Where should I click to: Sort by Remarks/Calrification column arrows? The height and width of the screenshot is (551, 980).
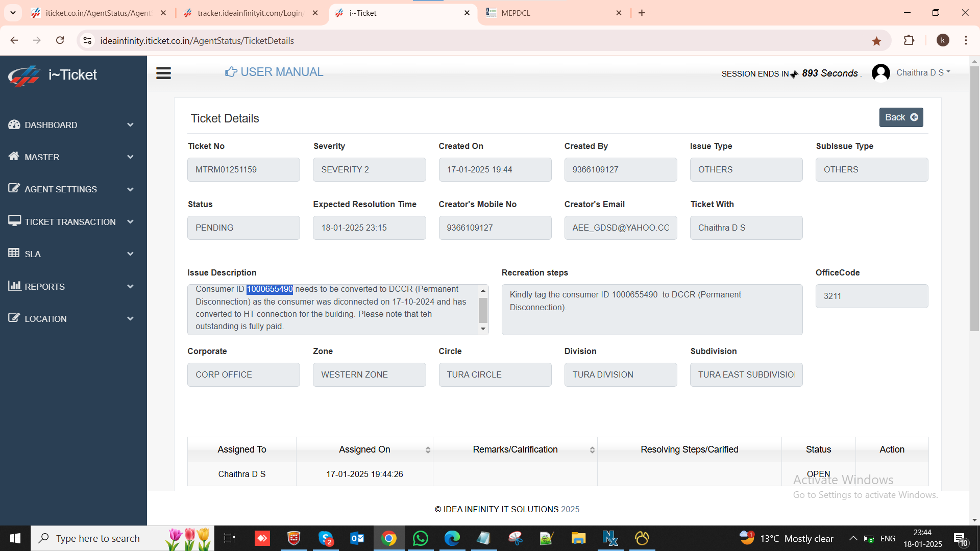point(592,450)
